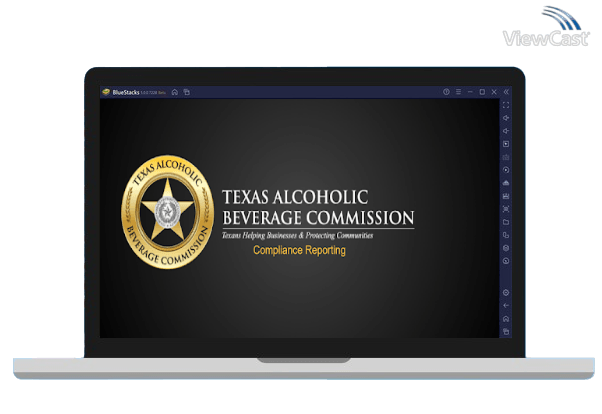This screenshot has width=602, height=414.
Task: Close the BlueStacks window
Action: [494, 92]
